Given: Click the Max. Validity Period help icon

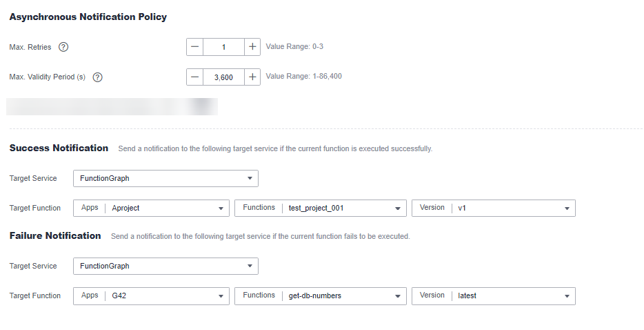Looking at the screenshot, I should tap(97, 77).
